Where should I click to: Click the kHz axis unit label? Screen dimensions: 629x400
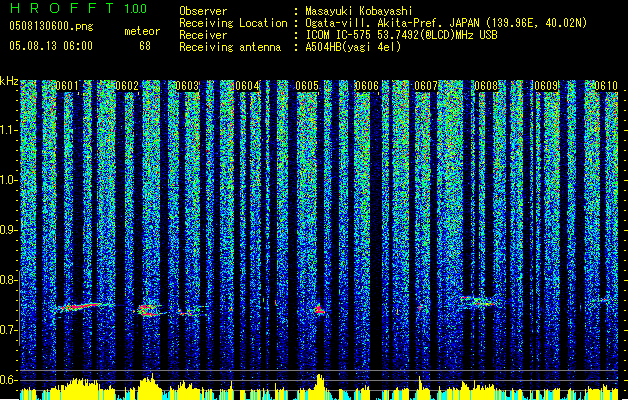(x=9, y=81)
